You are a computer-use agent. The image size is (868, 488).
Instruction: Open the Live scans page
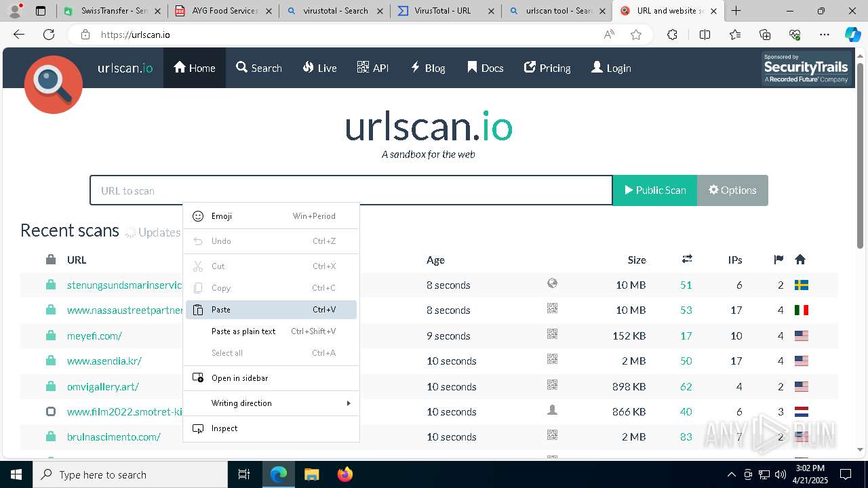coord(319,68)
